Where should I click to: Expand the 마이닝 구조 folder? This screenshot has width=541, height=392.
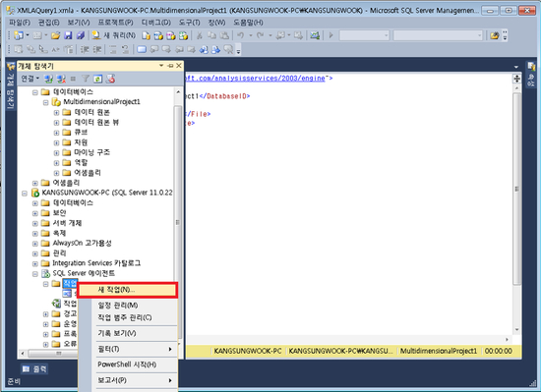click(57, 153)
